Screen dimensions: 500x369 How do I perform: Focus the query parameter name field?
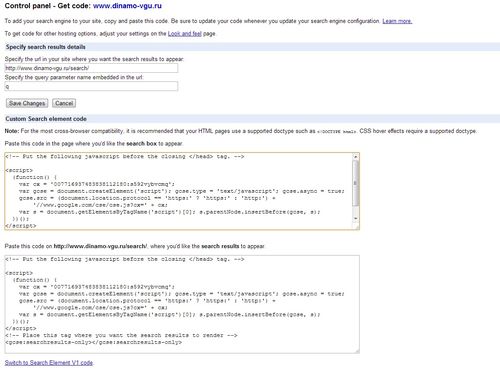coord(91,86)
